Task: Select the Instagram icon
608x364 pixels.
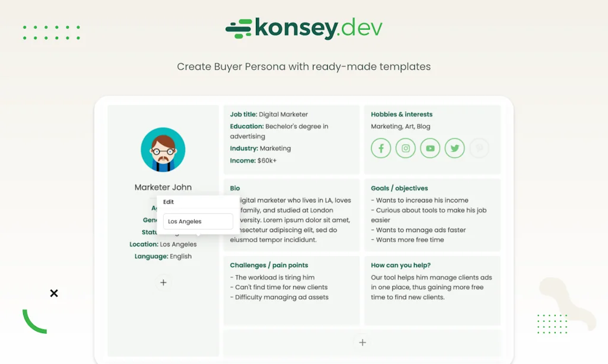Action: coord(406,148)
